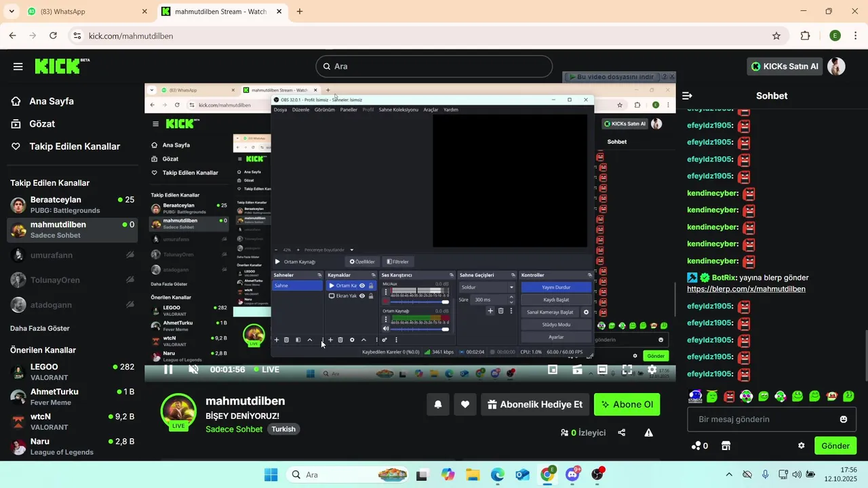Open recommended channel LEGOO
This screenshot has height=488, width=868.
coord(72,372)
